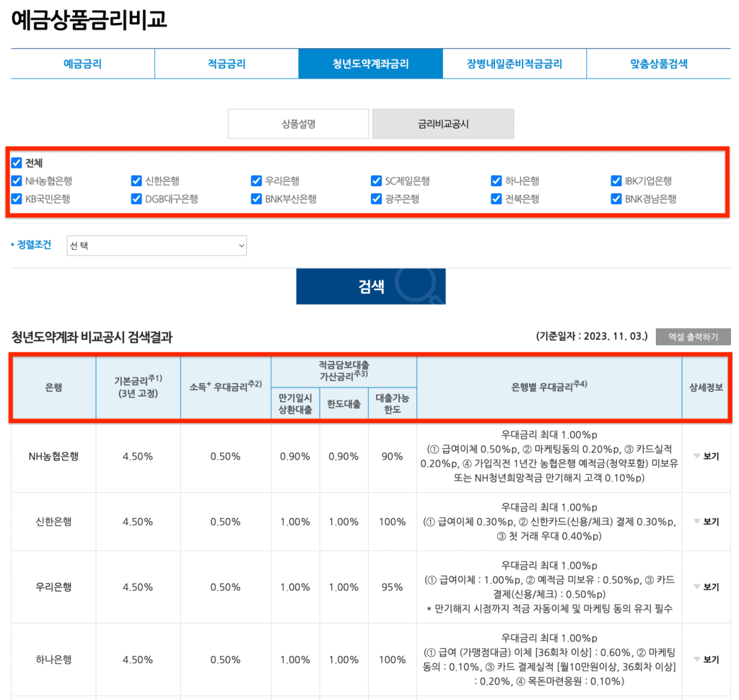Toggle the 광주은행 checkbox
The width and height of the screenshot is (739, 700).
coord(376,199)
